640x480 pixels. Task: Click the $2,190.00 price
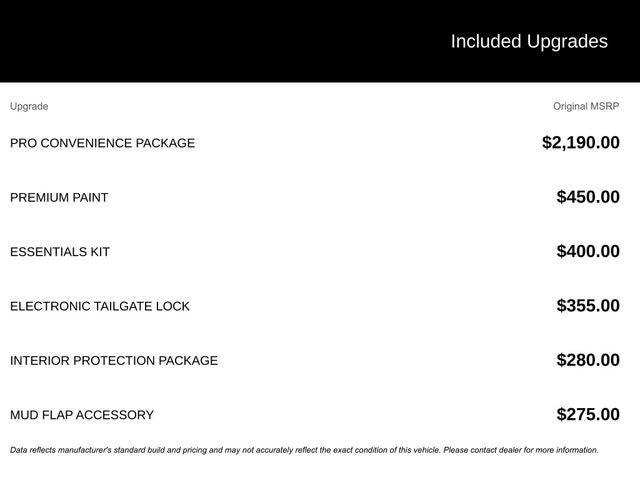click(x=580, y=142)
